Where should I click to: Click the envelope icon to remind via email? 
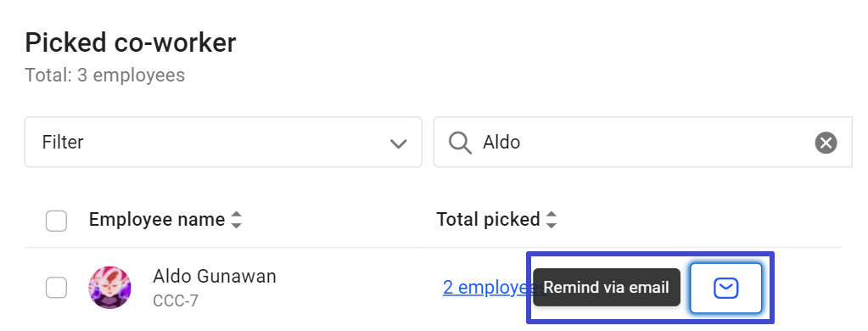click(x=725, y=288)
